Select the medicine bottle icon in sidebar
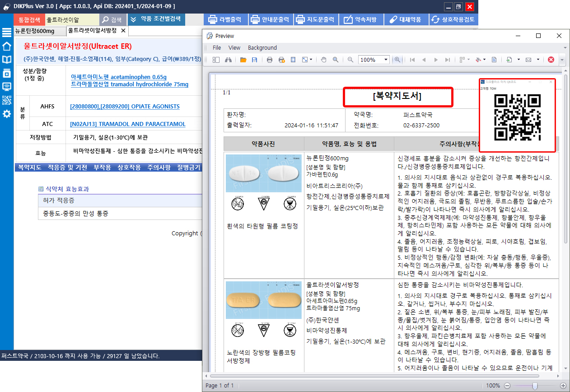Viewport: 570px width, 392px height. [x=7, y=73]
